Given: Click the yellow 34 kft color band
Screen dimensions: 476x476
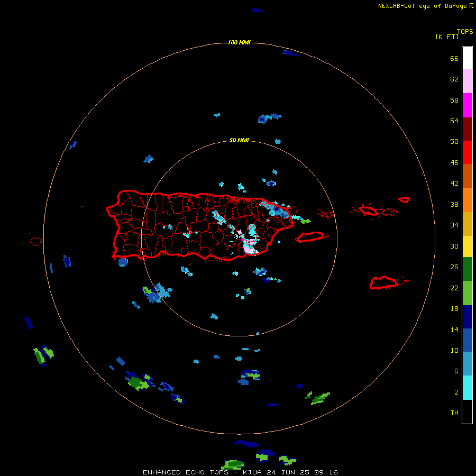Looking at the screenshot, I should 467,246.
